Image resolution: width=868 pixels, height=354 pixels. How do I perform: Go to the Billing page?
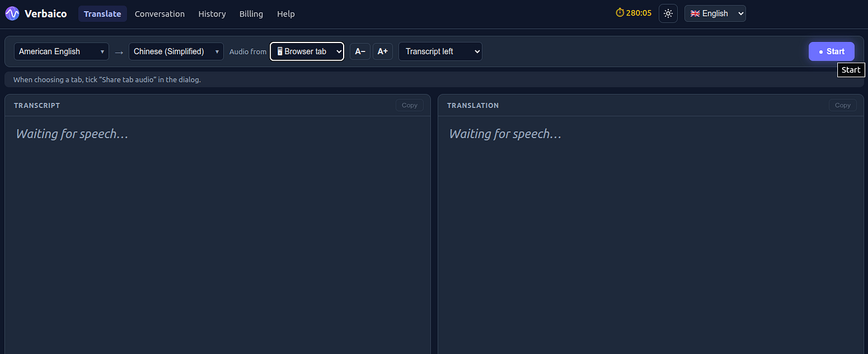coord(251,14)
